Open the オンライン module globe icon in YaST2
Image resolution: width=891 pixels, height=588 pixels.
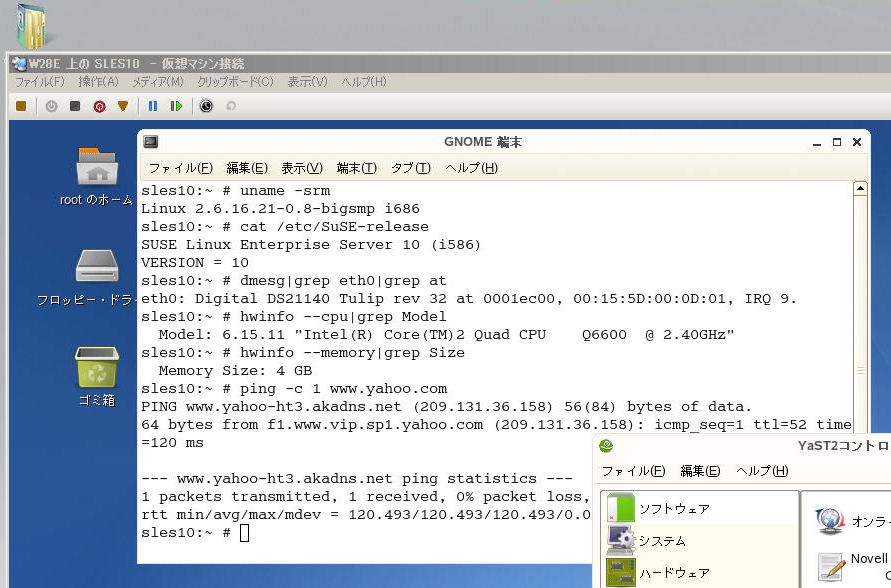point(829,521)
